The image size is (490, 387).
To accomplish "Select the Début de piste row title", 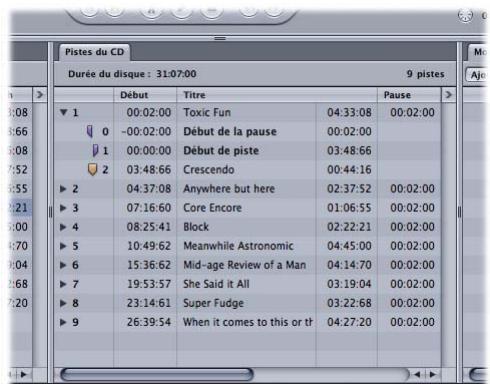I will 221,151.
